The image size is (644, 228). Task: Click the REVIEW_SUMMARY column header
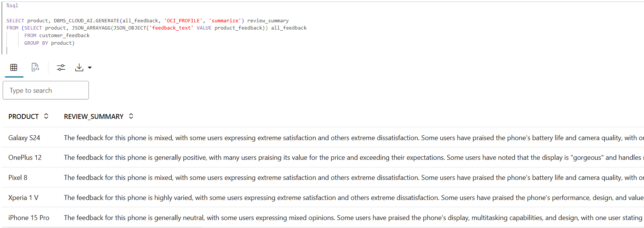coord(94,117)
